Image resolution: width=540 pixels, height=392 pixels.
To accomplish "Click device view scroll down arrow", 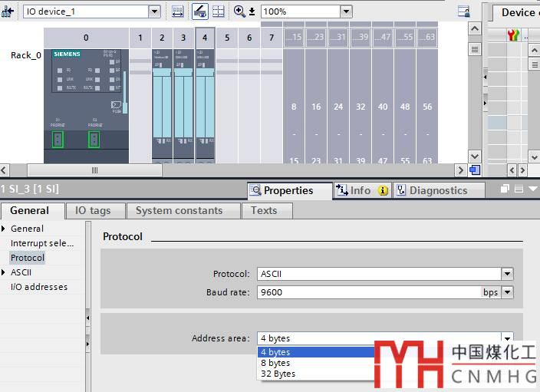I will click(475, 156).
